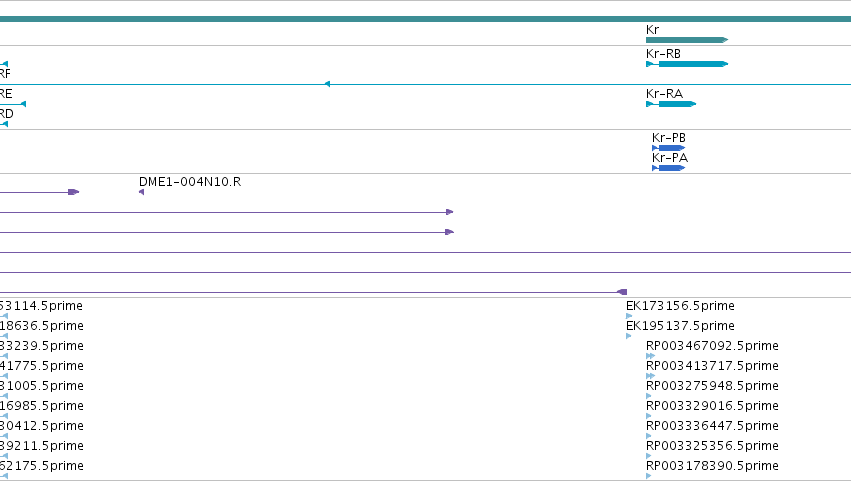Select the RP003336447.5prime arrow glyph
Image resolution: width=851 pixels, height=481 pixels.
(649, 436)
